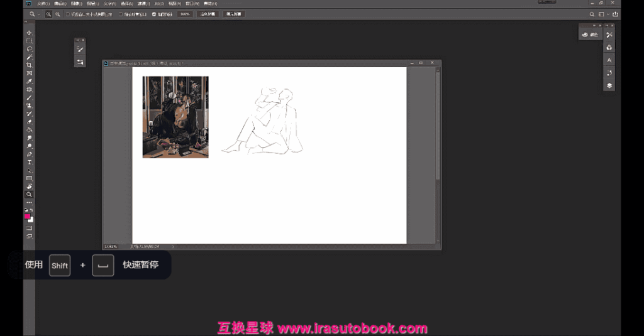Toggle resize windows to fit checkbox
644x336 pixels.
(x=68, y=14)
